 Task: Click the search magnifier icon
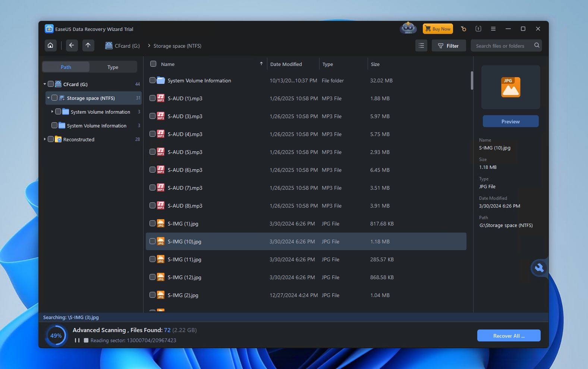[x=537, y=45]
